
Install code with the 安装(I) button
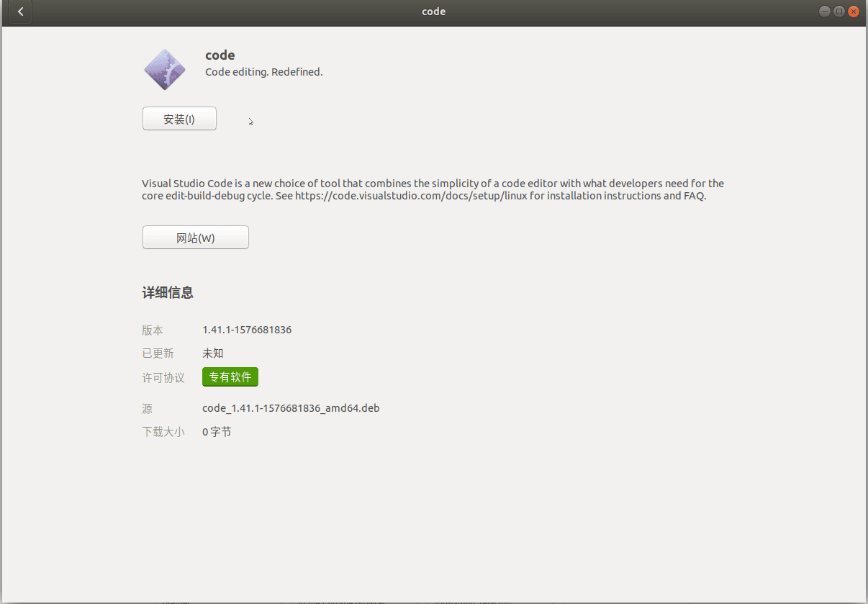tap(179, 119)
